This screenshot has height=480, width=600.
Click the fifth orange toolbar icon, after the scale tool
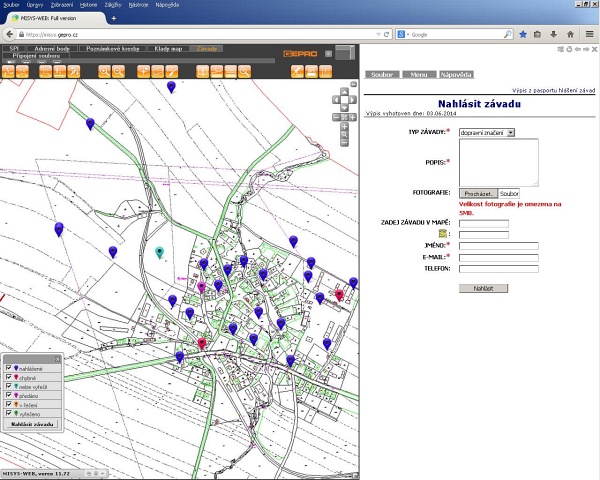(74, 72)
